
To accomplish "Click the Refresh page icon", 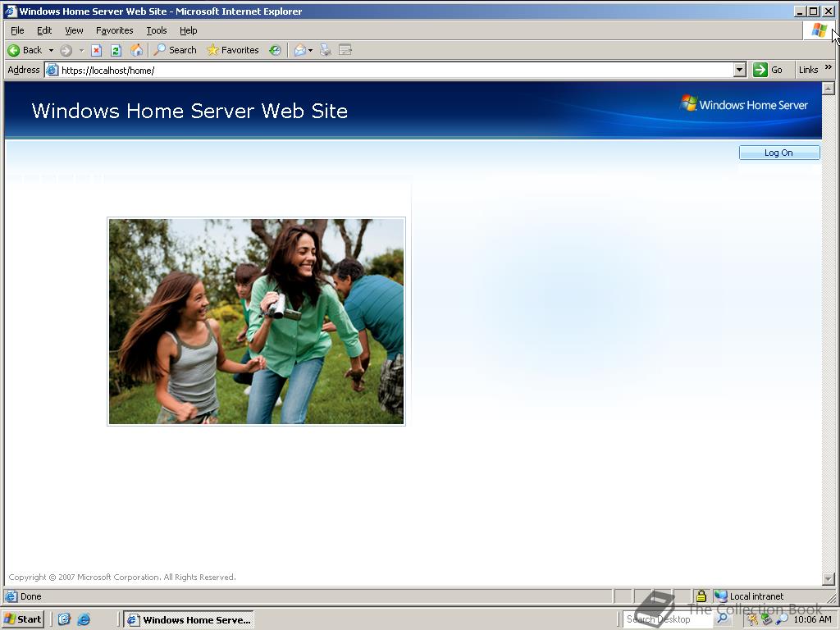I will [116, 50].
